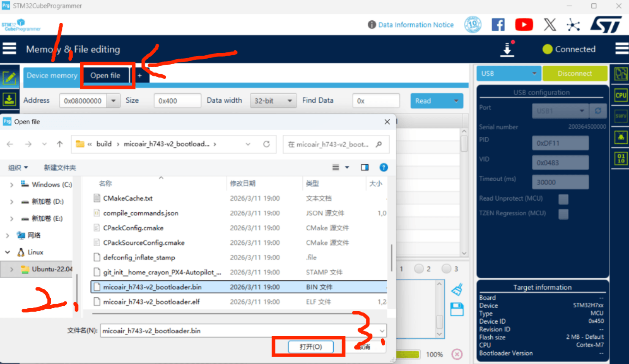Click the 打开(O) button

tap(311, 346)
